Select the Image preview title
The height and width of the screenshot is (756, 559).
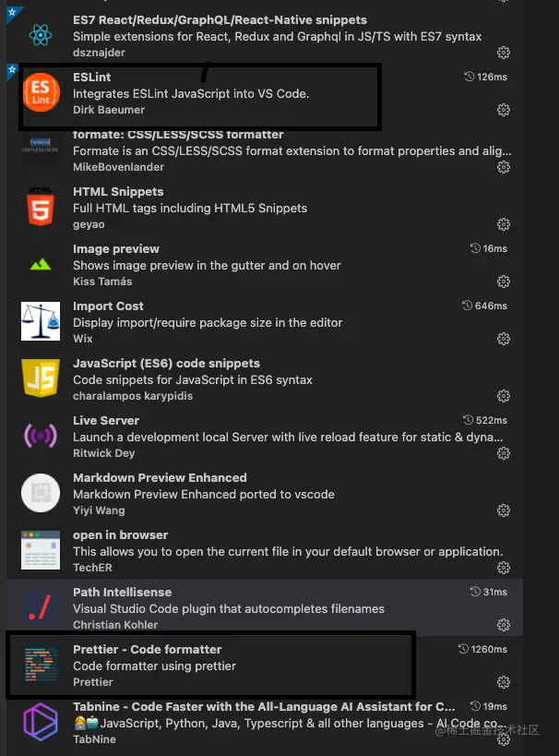(116, 249)
